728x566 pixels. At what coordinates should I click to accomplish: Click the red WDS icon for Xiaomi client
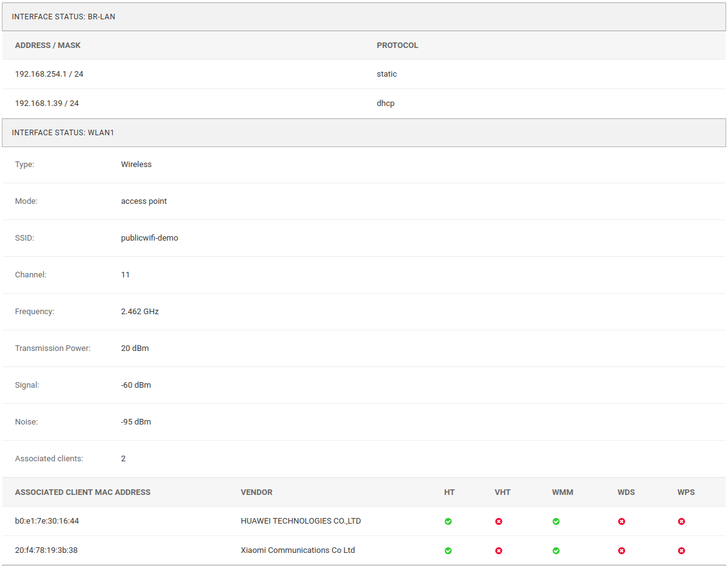tap(621, 550)
